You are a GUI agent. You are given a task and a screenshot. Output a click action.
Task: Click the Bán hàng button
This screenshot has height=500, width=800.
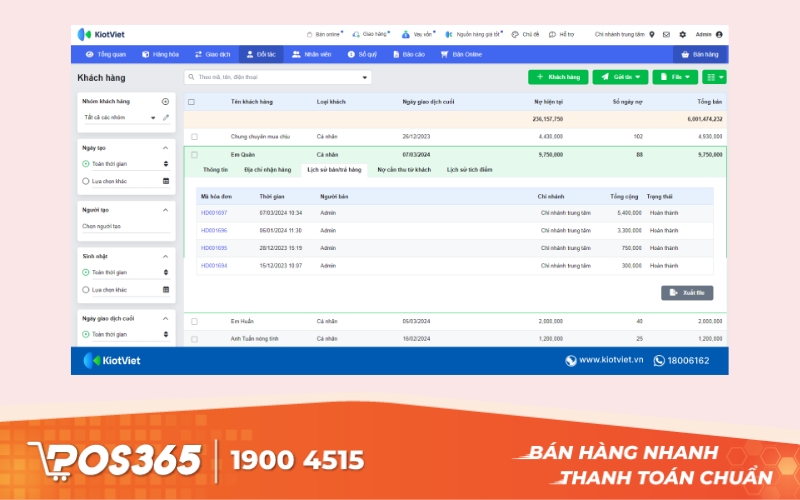tap(700, 54)
